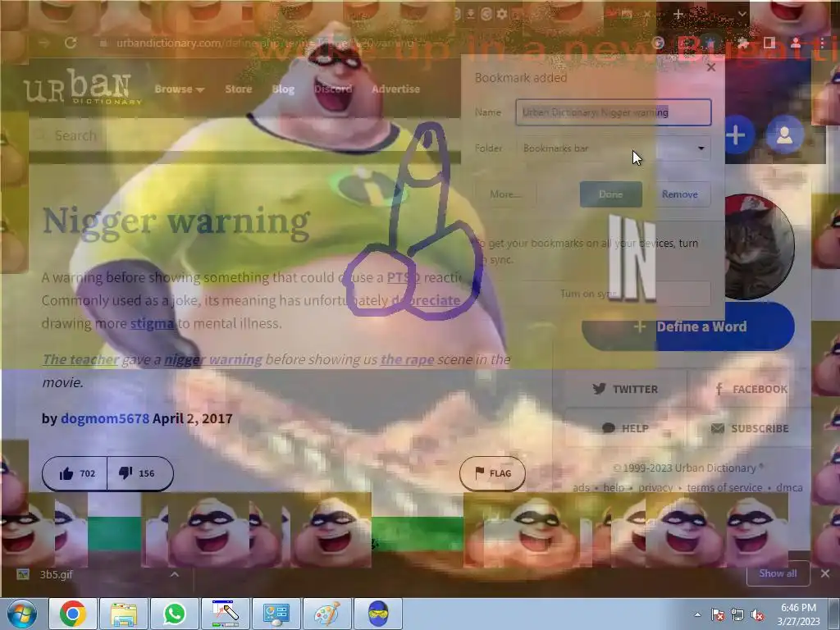Click the blue masked face taskbar icon
840x630 pixels.
[378, 614]
